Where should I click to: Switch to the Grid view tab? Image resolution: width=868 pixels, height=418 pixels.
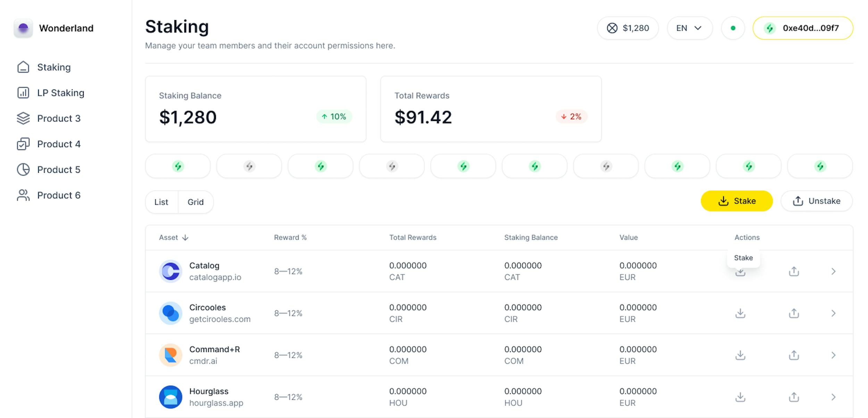click(195, 202)
